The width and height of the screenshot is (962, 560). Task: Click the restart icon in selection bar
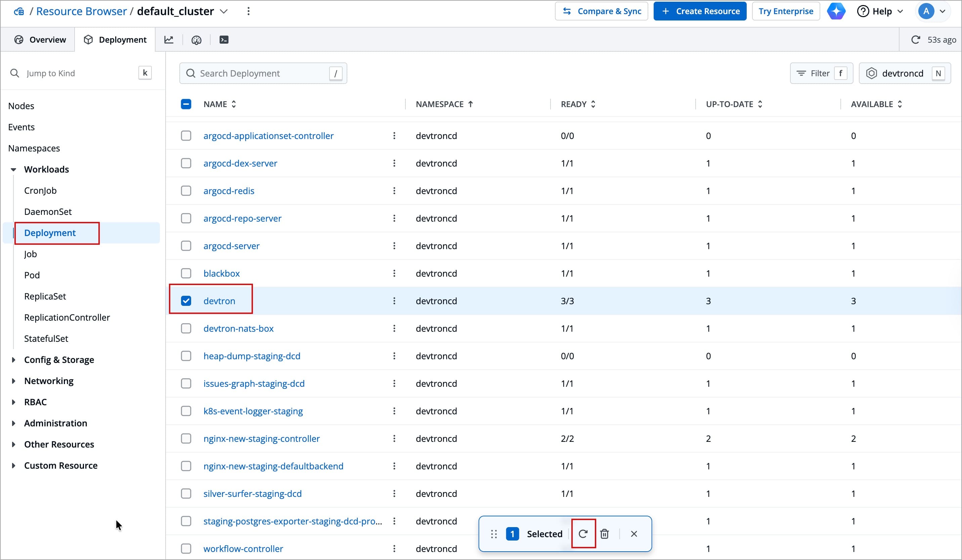(x=583, y=534)
